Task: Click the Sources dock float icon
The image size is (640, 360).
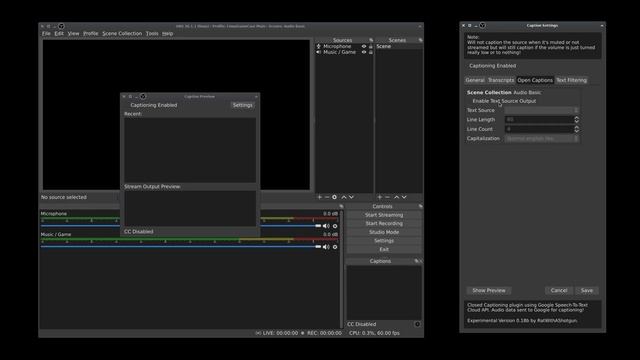Action: tap(371, 40)
